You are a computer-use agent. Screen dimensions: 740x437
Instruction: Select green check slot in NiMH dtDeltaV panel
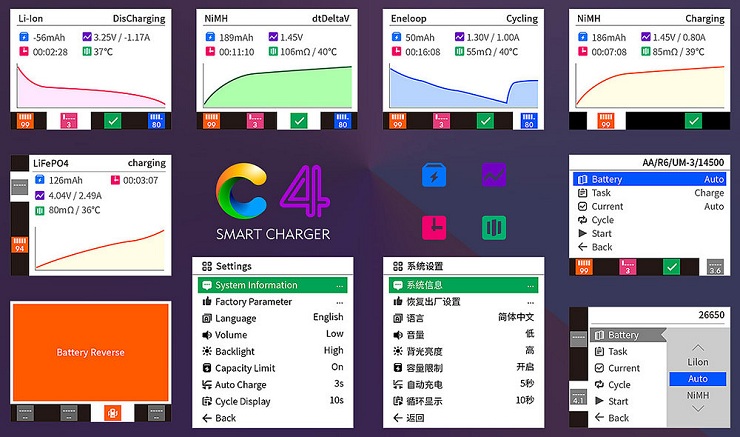pyautogui.click(x=299, y=121)
